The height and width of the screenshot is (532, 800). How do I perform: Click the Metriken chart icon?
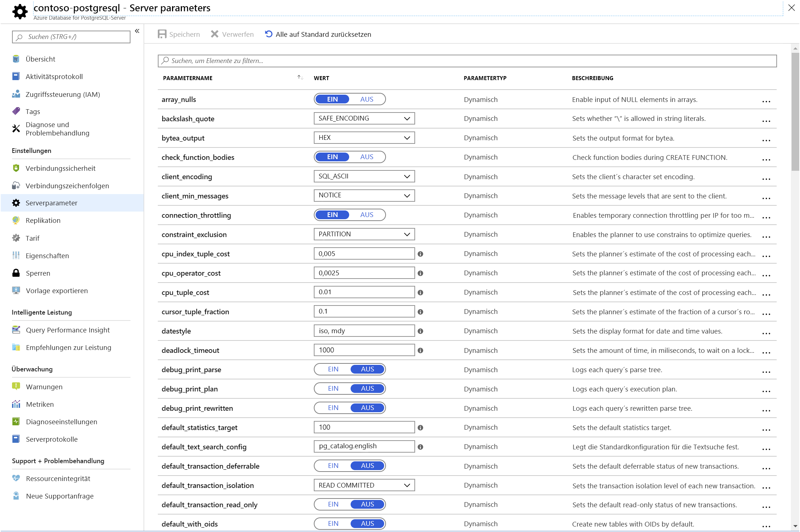[16, 404]
